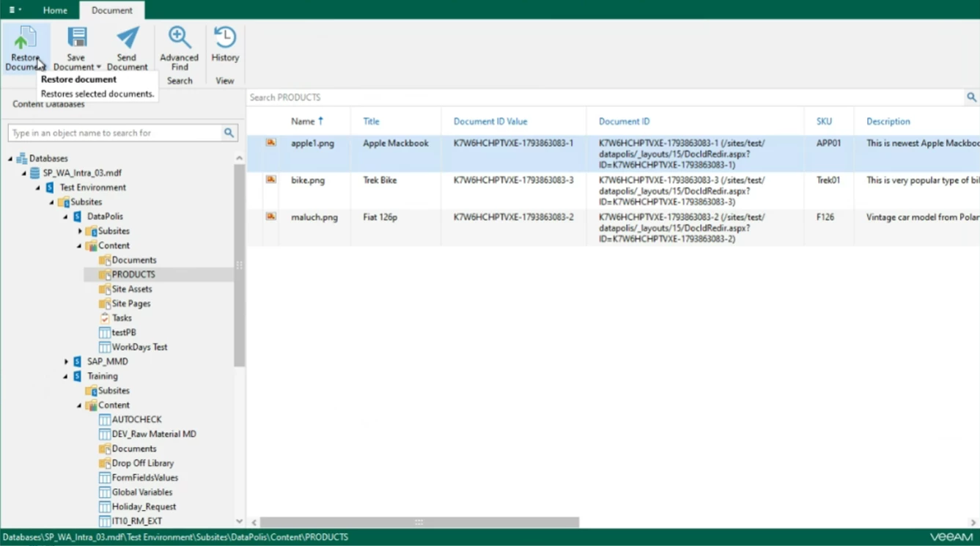This screenshot has height=546, width=980.
Task: Click the Save Document icon
Action: [76, 37]
